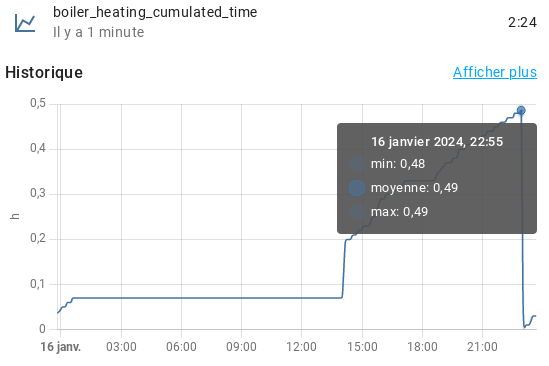Click the highlighted data point at 22:55
The height and width of the screenshot is (366, 549).
tap(521, 111)
